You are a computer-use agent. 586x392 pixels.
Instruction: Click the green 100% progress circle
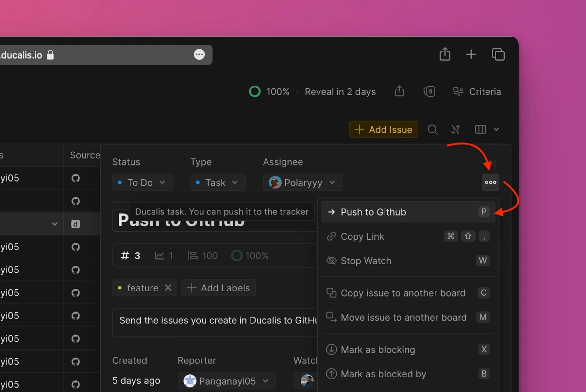(255, 91)
